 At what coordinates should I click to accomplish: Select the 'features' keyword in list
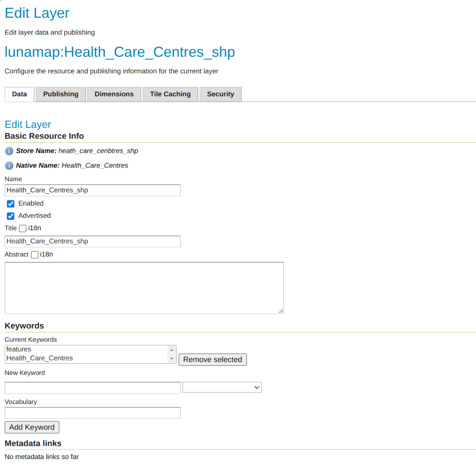pos(19,349)
